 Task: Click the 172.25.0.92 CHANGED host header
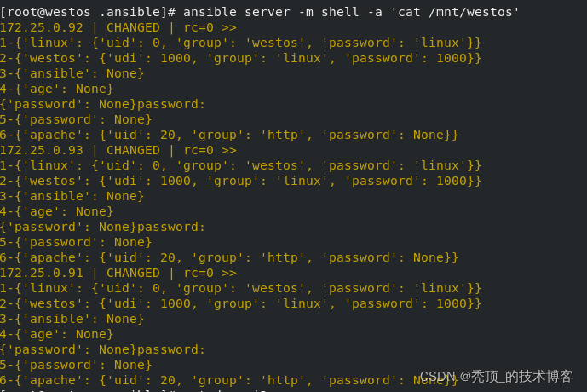(118, 28)
